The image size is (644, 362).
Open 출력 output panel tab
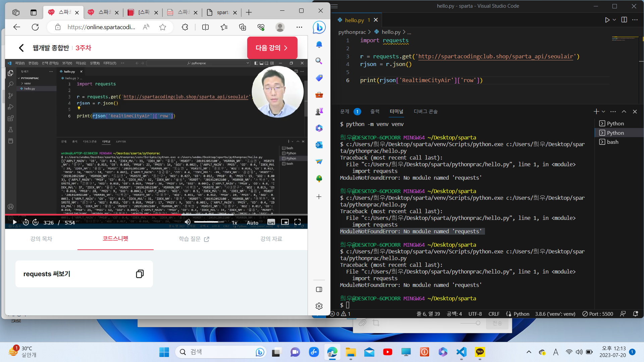click(x=375, y=112)
